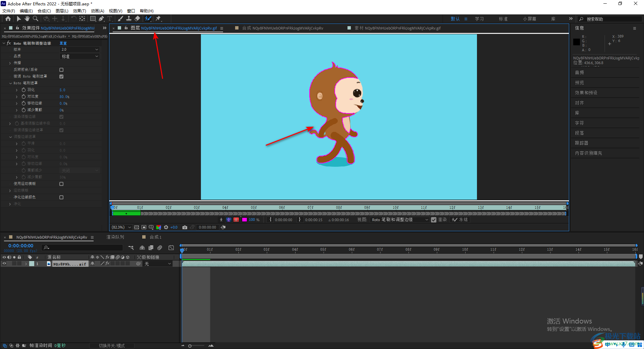Select the Brush tool
This screenshot has height=349, width=644.
[120, 19]
